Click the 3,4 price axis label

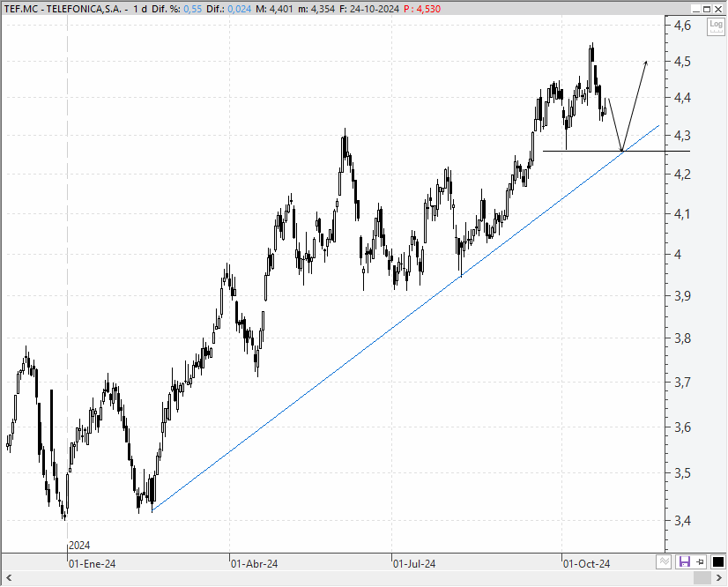tap(682, 521)
